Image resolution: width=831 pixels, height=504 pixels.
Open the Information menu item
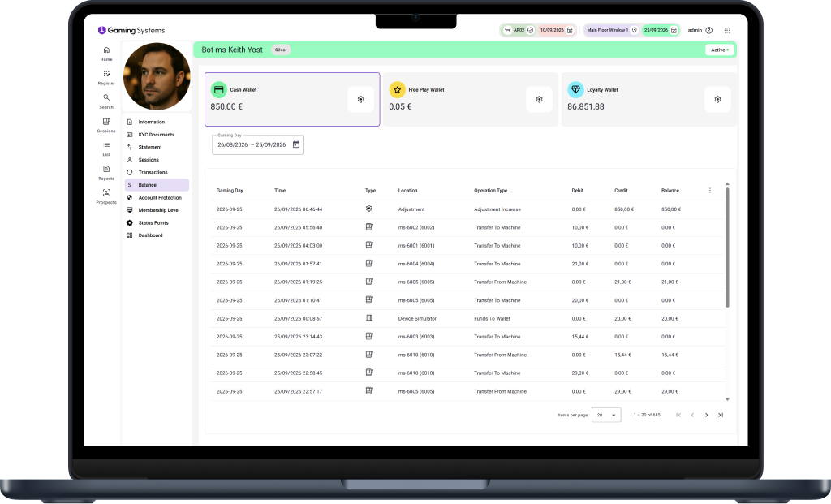(157, 122)
